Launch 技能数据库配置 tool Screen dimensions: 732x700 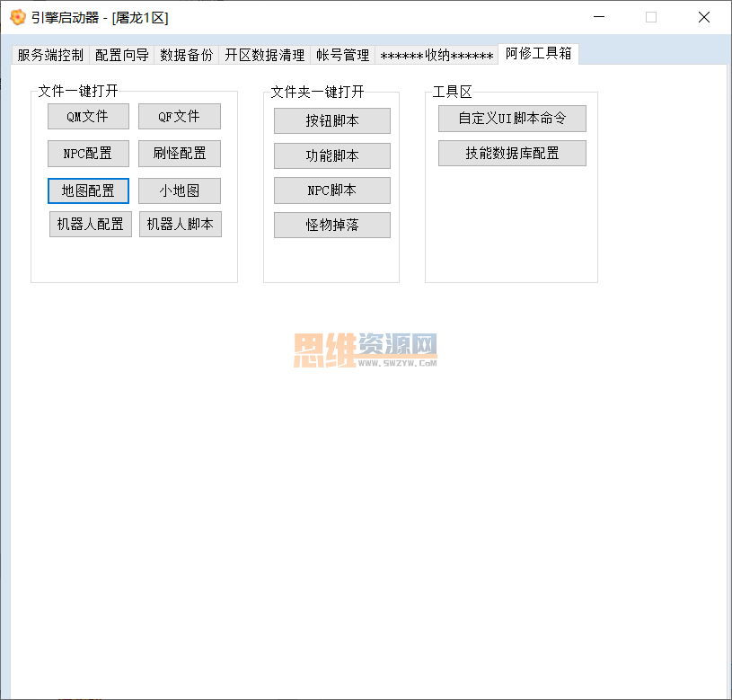coord(512,153)
